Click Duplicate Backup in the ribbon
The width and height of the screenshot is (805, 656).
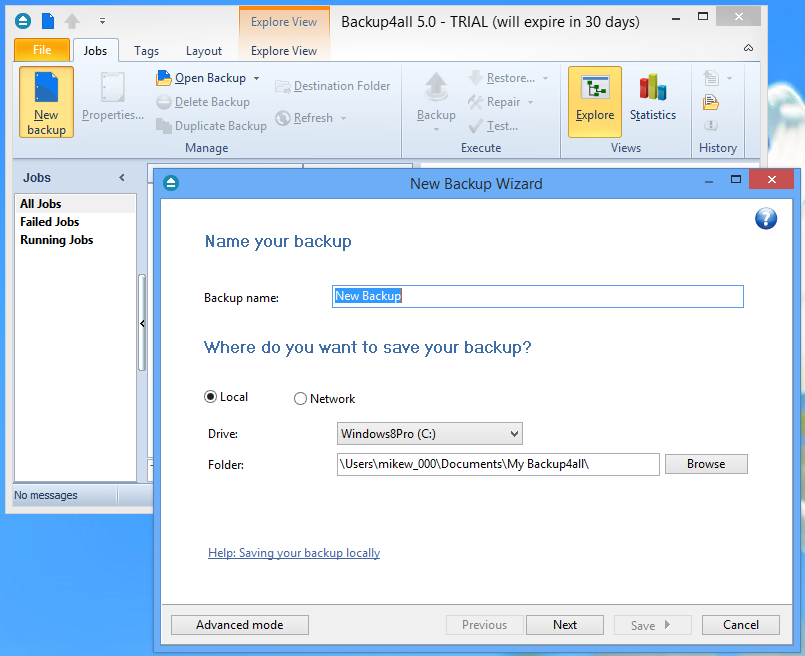tap(211, 126)
